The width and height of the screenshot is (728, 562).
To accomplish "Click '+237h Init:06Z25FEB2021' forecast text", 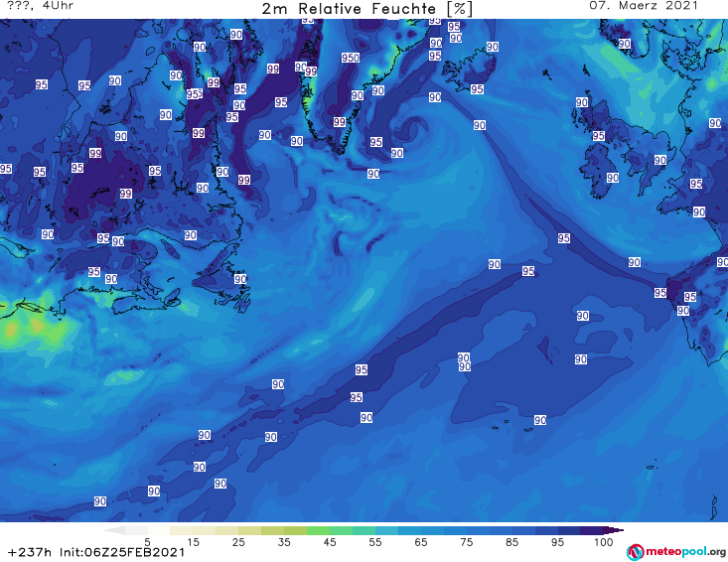I will pyautogui.click(x=96, y=552).
